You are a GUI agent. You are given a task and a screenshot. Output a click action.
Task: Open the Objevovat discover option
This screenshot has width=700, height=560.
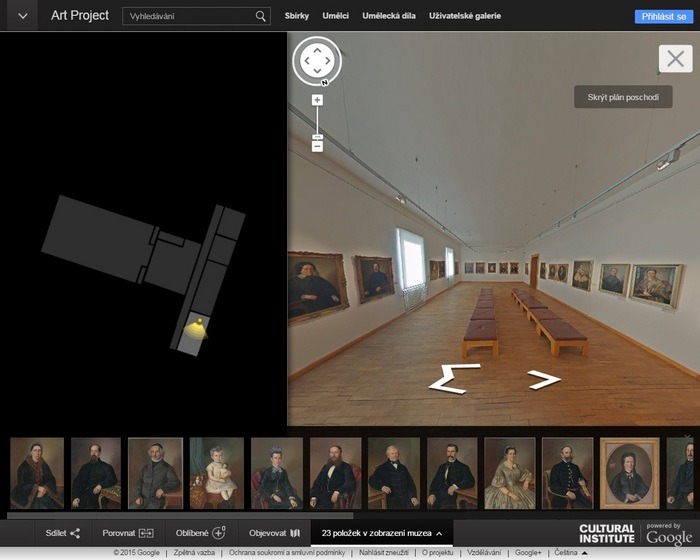coord(274,533)
